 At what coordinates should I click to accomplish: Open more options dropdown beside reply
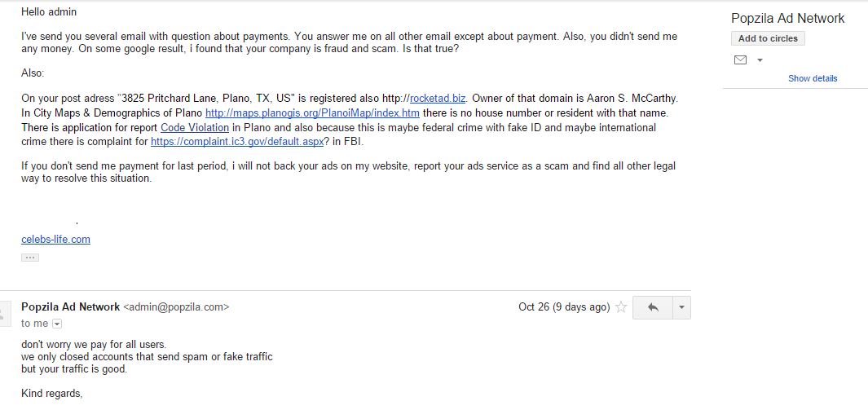click(681, 308)
